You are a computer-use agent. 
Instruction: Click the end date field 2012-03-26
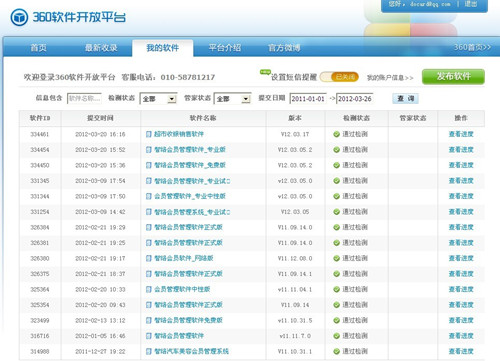pyautogui.click(x=355, y=99)
